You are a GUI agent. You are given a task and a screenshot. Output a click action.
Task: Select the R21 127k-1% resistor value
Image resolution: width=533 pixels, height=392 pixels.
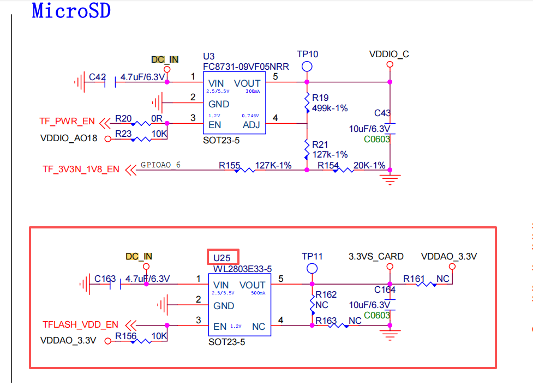330,154
